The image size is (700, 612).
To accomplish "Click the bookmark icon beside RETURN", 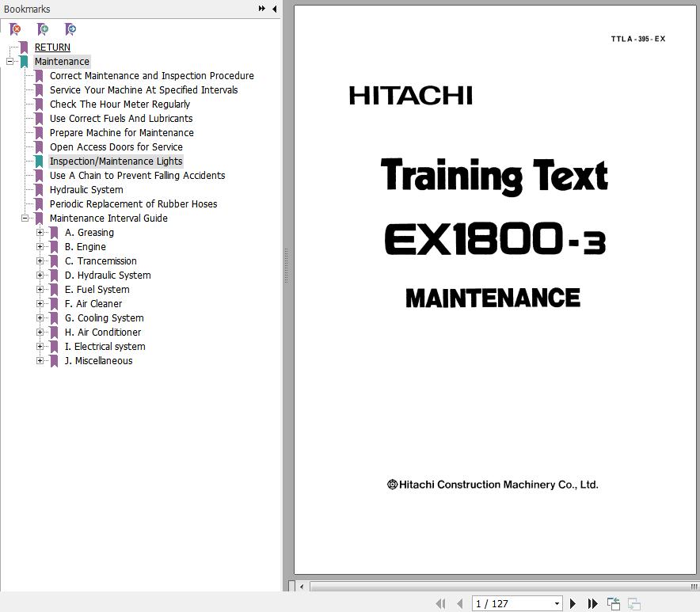I will [x=24, y=48].
